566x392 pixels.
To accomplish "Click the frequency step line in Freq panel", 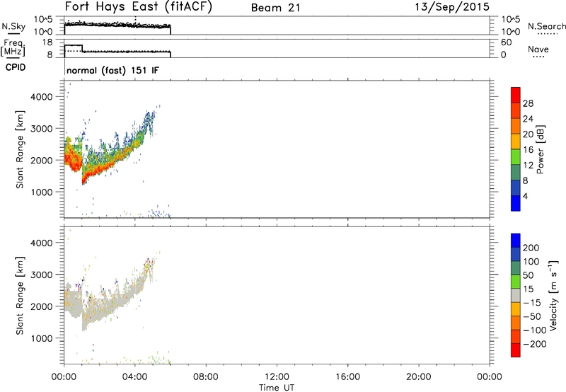I will tap(117, 51).
